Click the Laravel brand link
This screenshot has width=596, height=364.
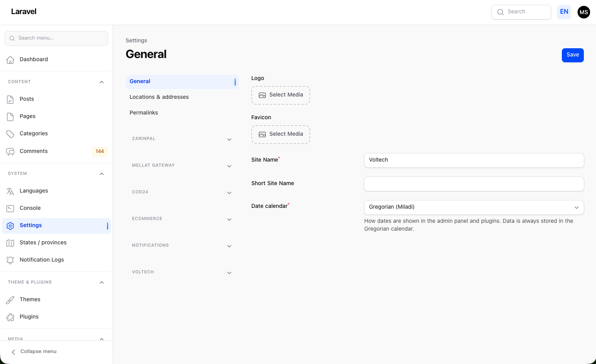tap(24, 12)
